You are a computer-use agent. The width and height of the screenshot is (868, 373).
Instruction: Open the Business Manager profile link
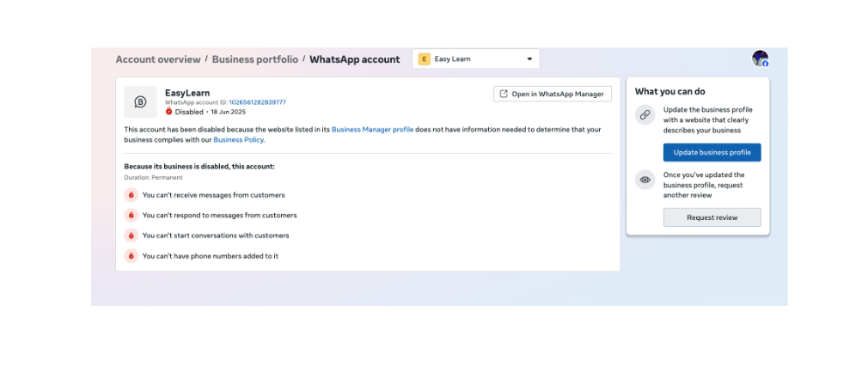[373, 130]
